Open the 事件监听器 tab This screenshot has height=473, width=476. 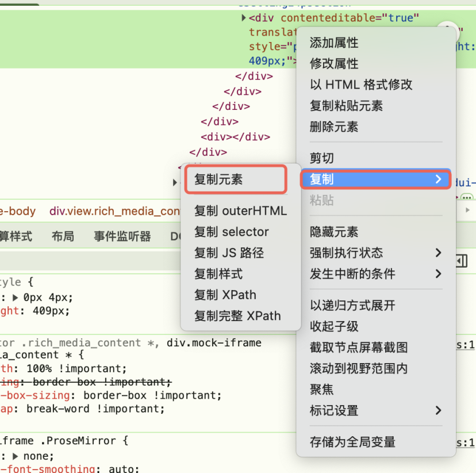pyautogui.click(x=121, y=236)
